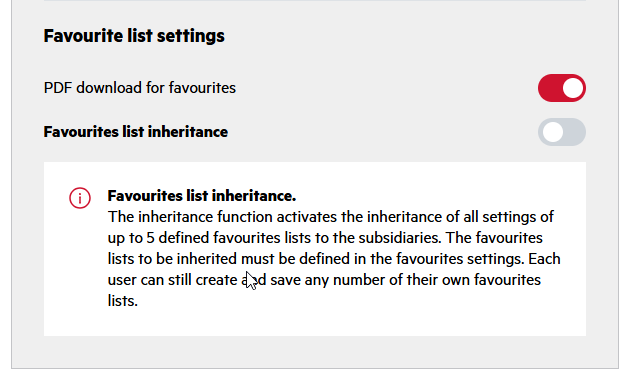The width and height of the screenshot is (622, 372).
Task: Disable the PDF download for favourites switch
Action: (x=562, y=88)
